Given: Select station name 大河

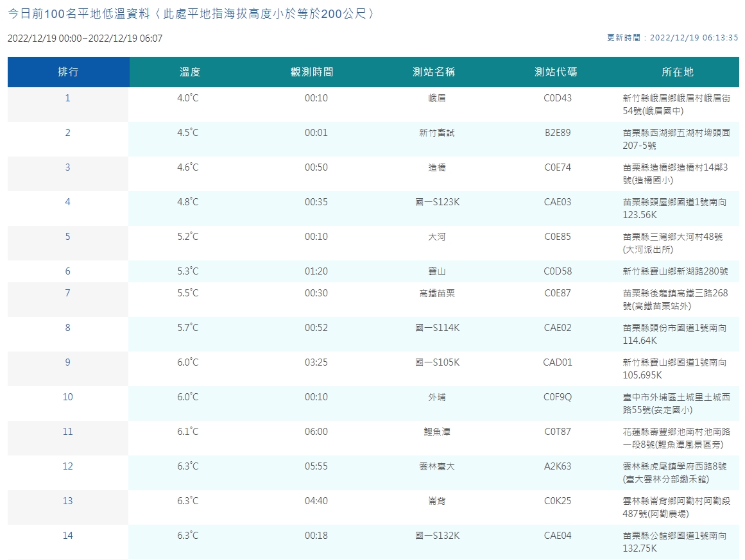Looking at the screenshot, I should pyautogui.click(x=437, y=237).
